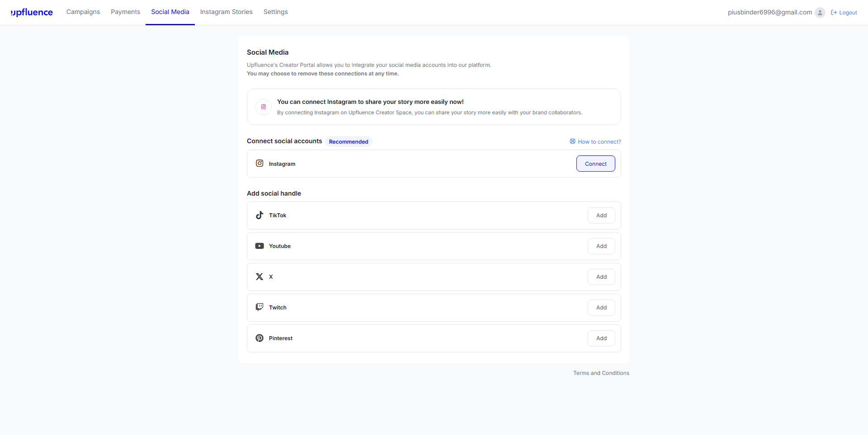Click the TikTok row label
This screenshot has height=435, width=868.
[x=278, y=215]
